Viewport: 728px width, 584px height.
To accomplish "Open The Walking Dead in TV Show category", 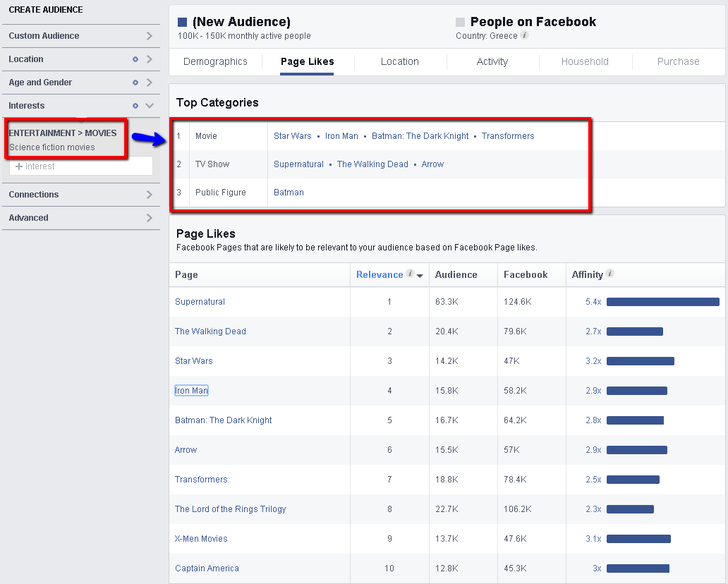I will click(x=373, y=164).
